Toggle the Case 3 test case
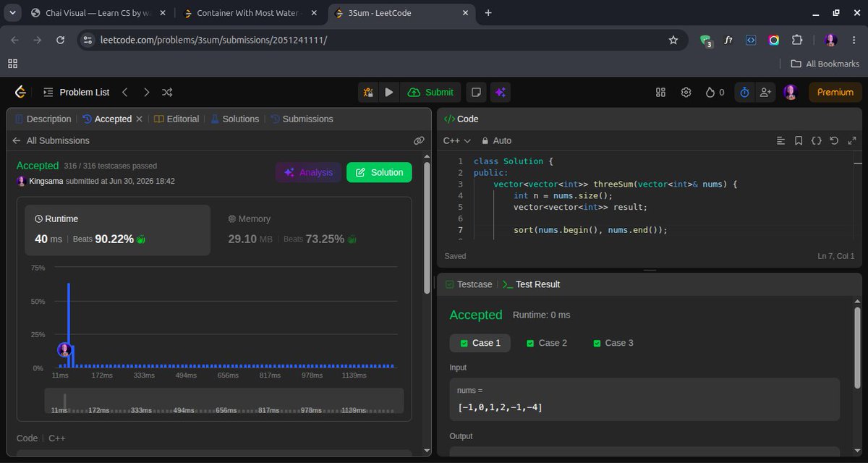868x463 pixels. (613, 343)
